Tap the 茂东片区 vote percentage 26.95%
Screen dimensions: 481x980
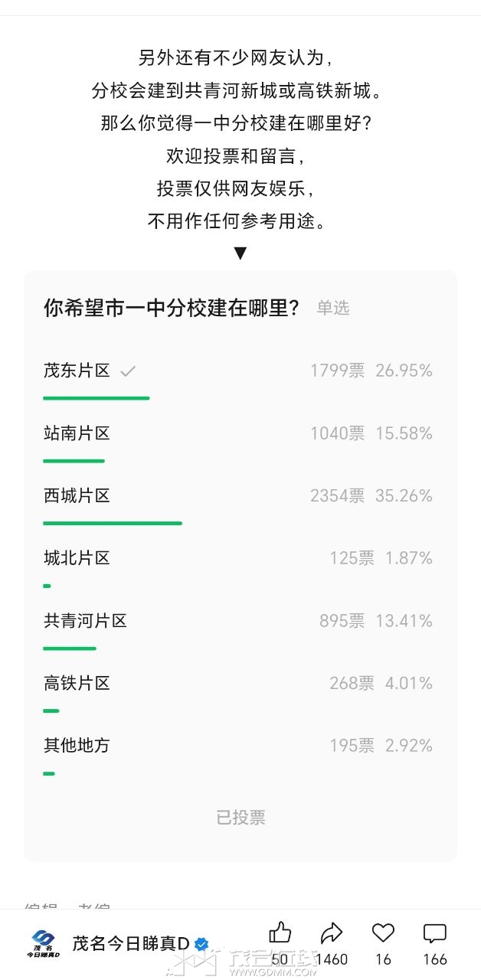pyautogui.click(x=404, y=371)
